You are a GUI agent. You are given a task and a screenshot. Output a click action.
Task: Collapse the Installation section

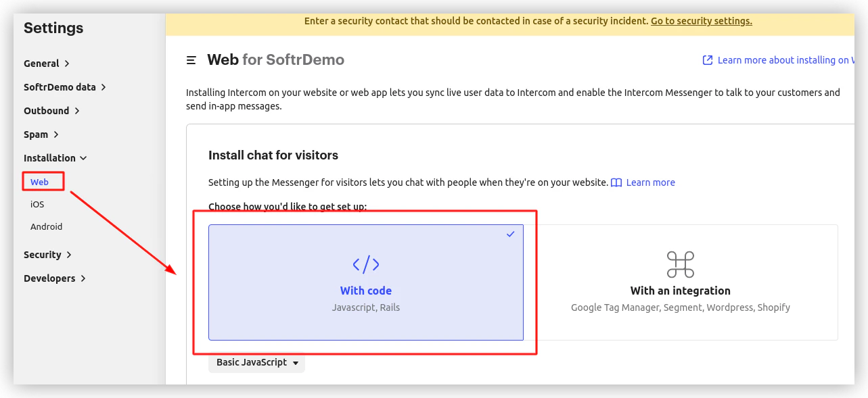55,158
